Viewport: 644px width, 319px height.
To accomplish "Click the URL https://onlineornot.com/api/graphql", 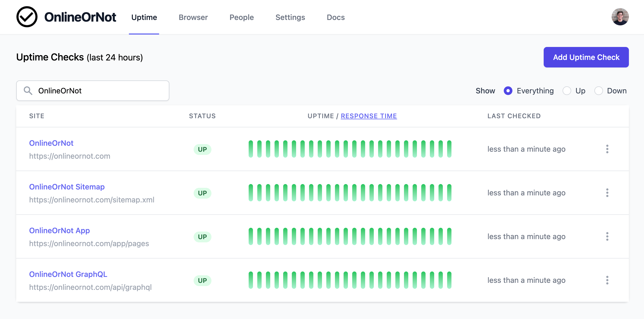I will pyautogui.click(x=90, y=287).
